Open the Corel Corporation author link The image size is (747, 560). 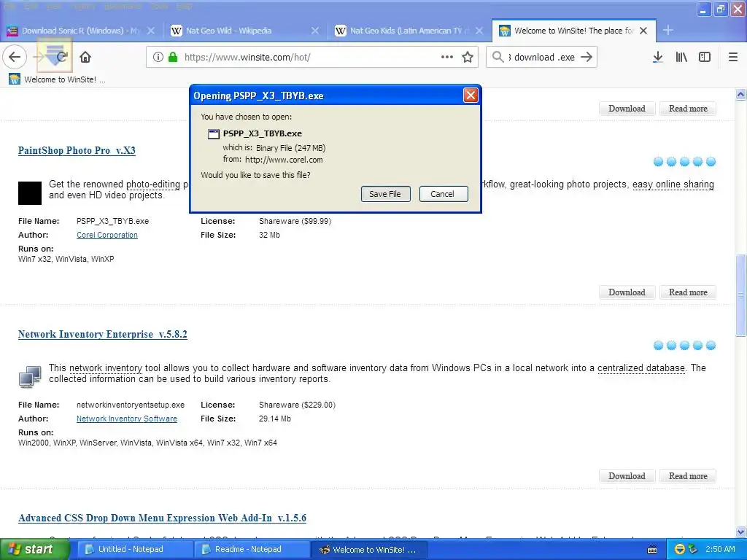[107, 235]
